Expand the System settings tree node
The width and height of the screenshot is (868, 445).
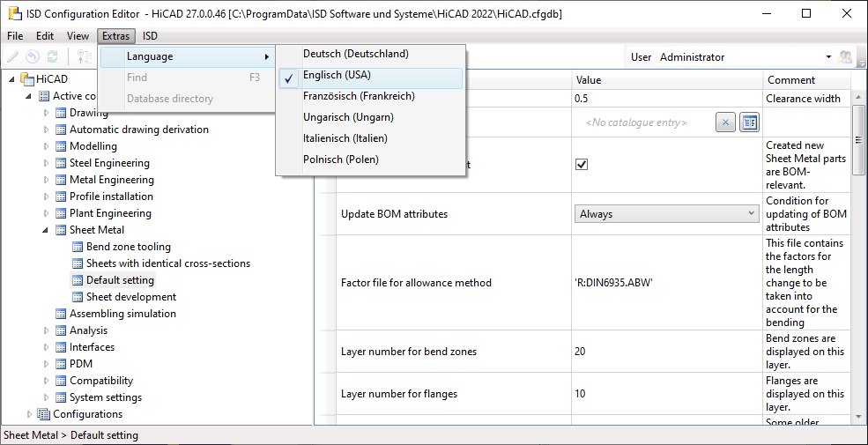pos(46,397)
